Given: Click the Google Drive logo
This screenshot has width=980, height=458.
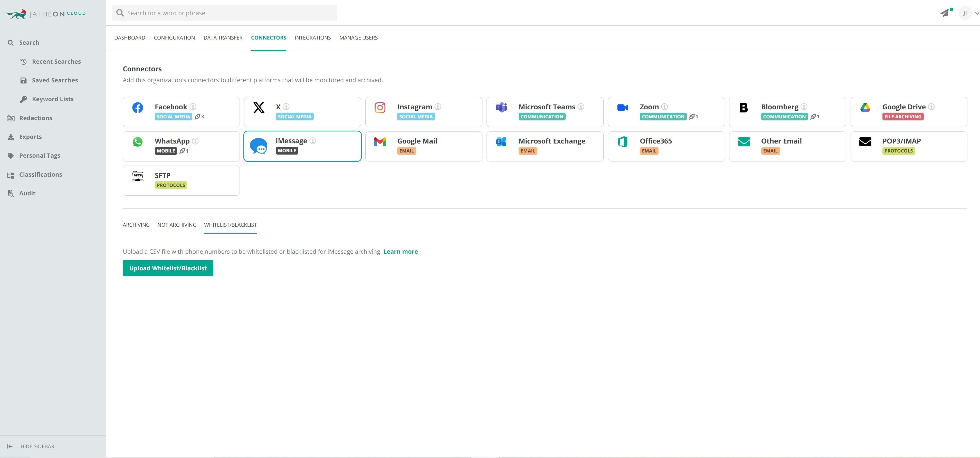Looking at the screenshot, I should click(x=865, y=108).
